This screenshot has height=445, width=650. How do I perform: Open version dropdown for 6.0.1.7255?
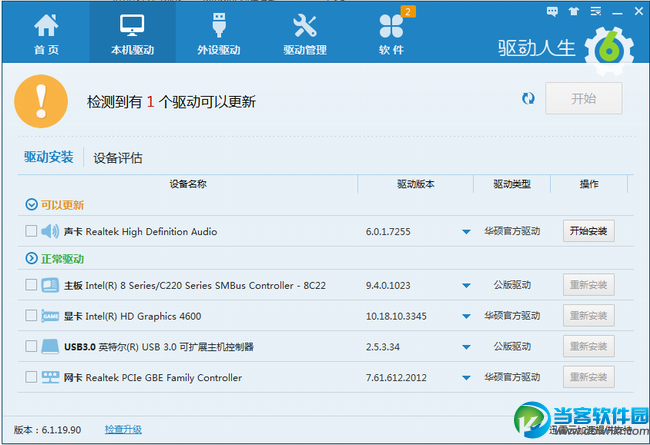click(x=466, y=232)
